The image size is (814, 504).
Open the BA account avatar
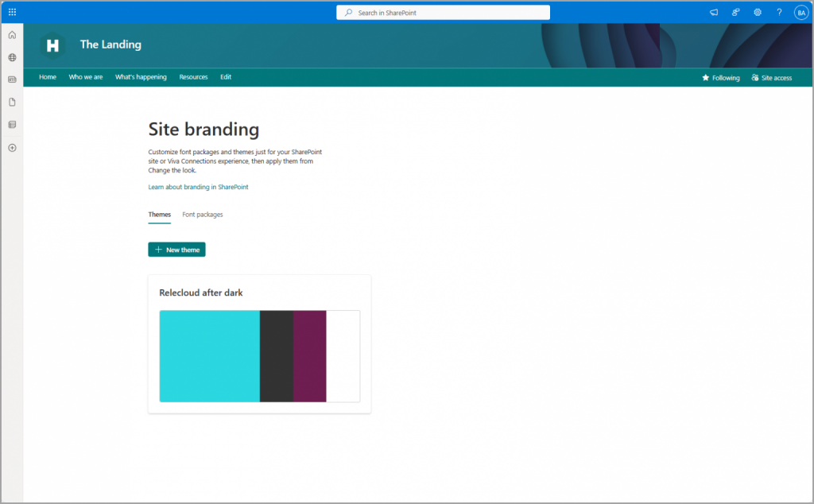point(801,13)
